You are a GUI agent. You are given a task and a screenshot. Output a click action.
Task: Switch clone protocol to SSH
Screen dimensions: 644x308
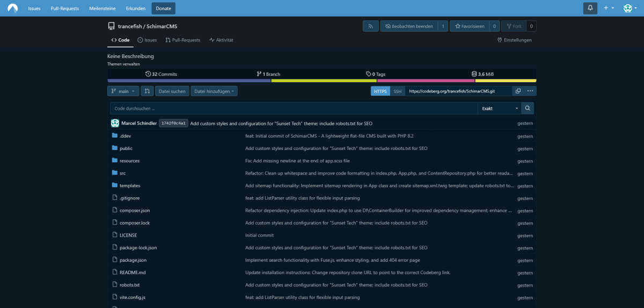pyautogui.click(x=397, y=91)
